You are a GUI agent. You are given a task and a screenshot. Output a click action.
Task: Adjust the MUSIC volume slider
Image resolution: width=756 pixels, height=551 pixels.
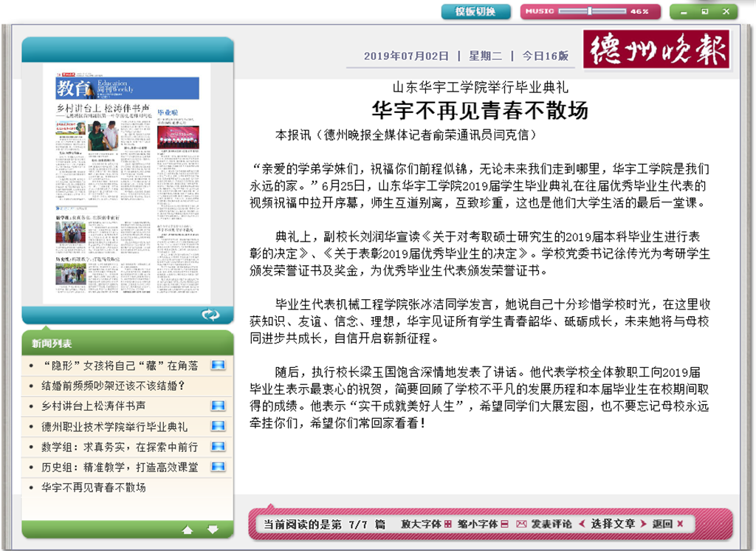(x=589, y=11)
